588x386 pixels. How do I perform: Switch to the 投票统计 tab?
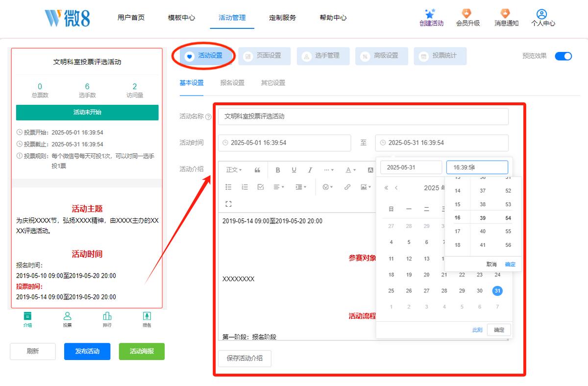[x=440, y=56]
